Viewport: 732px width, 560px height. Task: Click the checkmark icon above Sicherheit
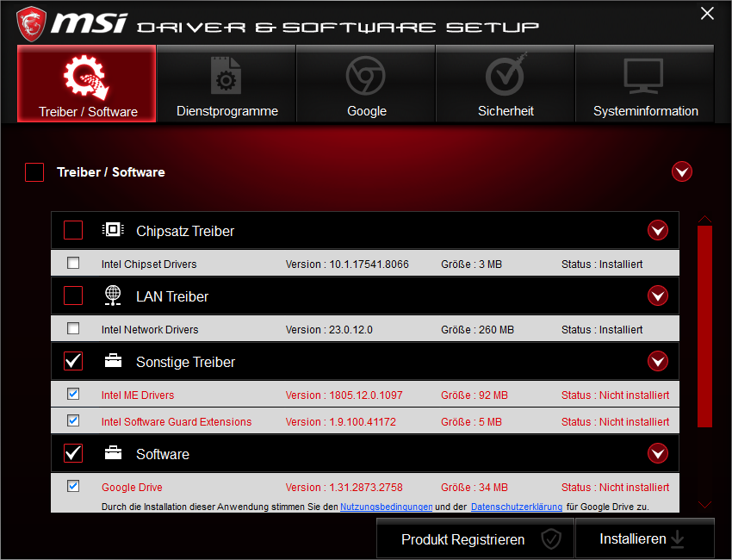click(506, 74)
